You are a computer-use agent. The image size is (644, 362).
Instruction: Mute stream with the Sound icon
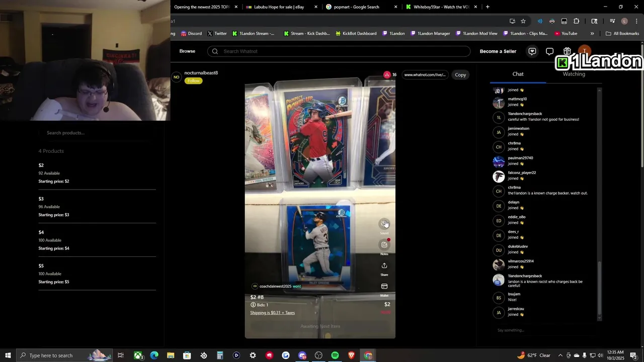(384, 224)
